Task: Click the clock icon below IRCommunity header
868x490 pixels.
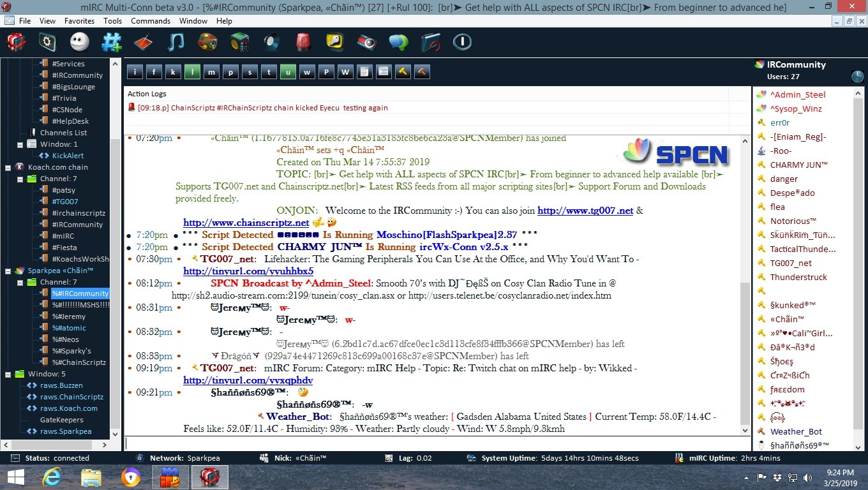Action: 857,77
